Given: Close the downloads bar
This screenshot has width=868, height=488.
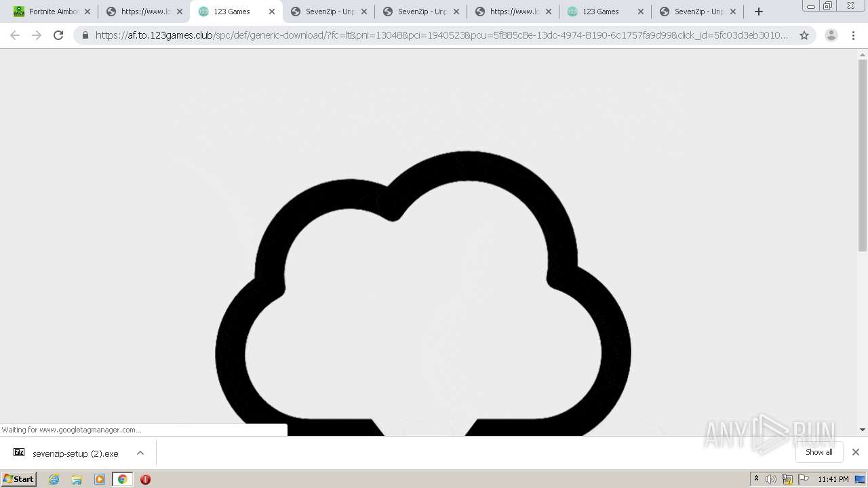Looking at the screenshot, I should (x=856, y=452).
